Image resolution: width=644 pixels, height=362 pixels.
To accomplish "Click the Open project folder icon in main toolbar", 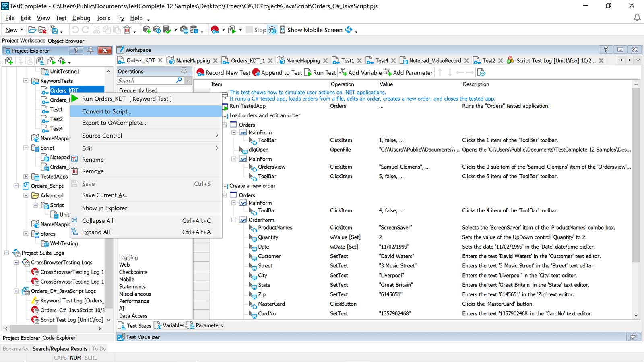I will click(x=32, y=30).
